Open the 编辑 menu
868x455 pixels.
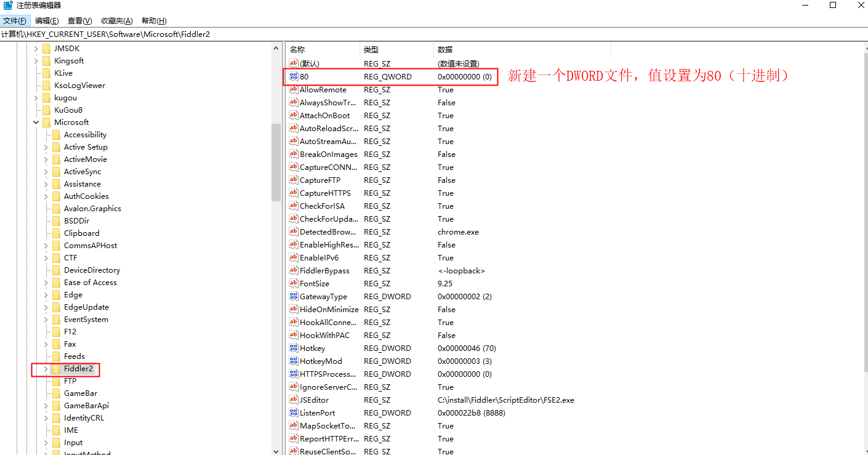[x=47, y=20]
